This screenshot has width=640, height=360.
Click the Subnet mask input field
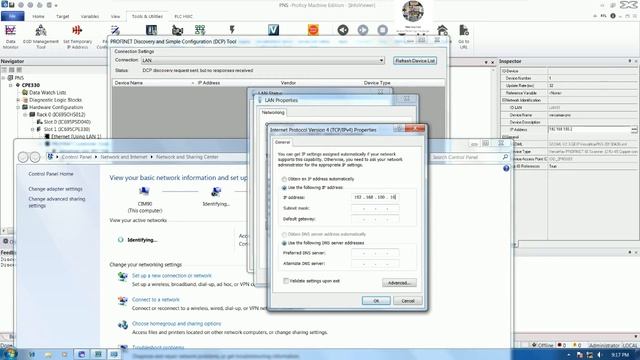point(375,208)
